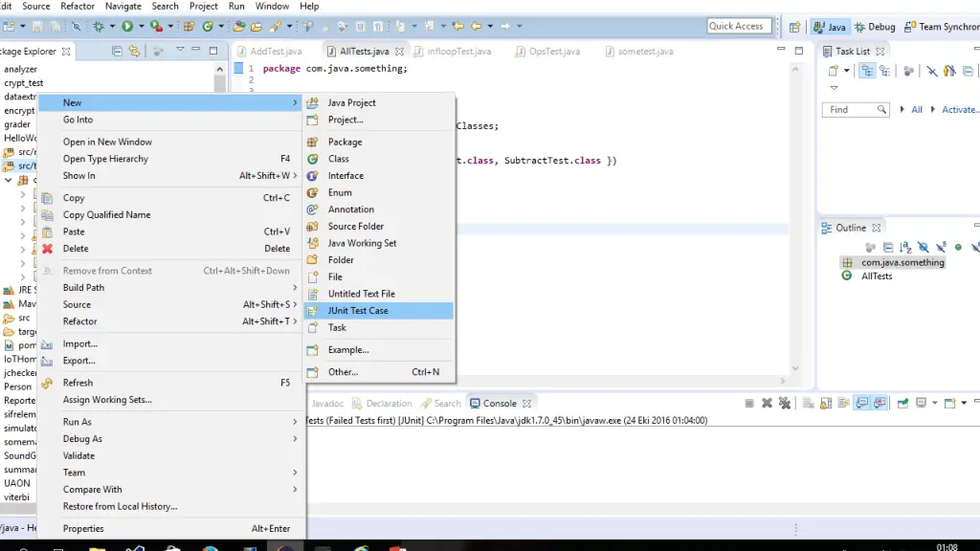Expand the Run As submenu arrow

(295, 422)
